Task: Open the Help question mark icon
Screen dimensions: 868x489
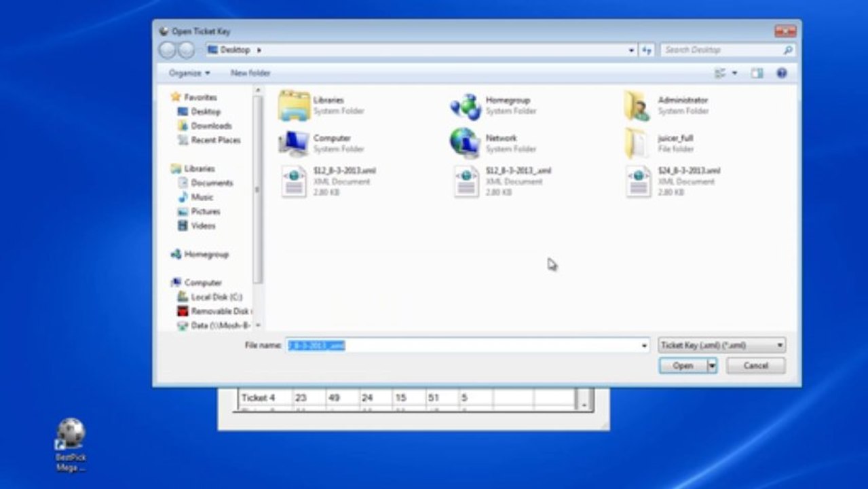Action: (782, 73)
